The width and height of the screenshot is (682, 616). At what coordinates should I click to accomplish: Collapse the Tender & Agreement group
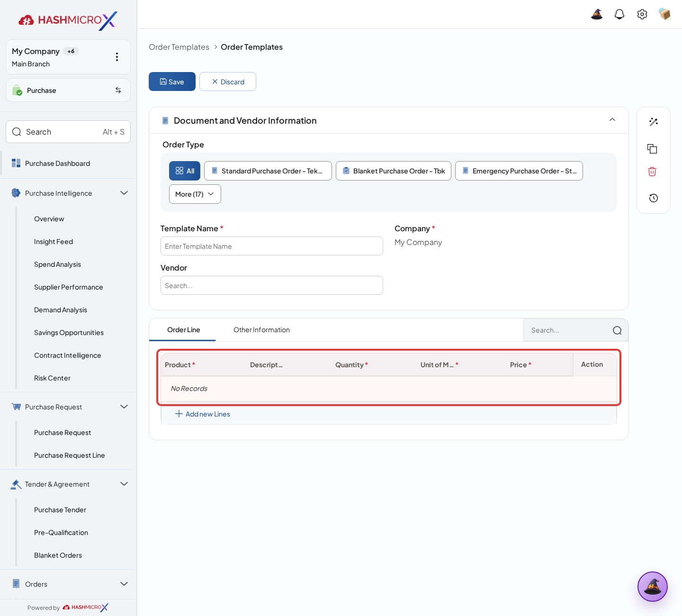click(x=124, y=484)
